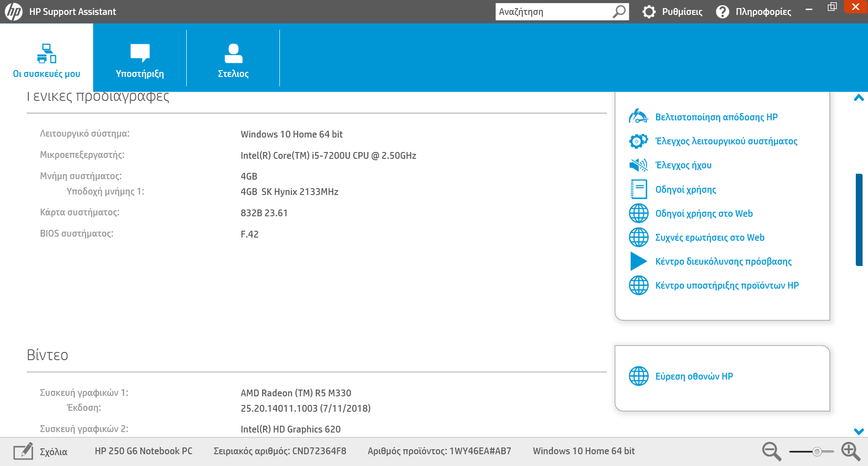
Task: Click the scroll up chevron arrow
Action: (859, 98)
